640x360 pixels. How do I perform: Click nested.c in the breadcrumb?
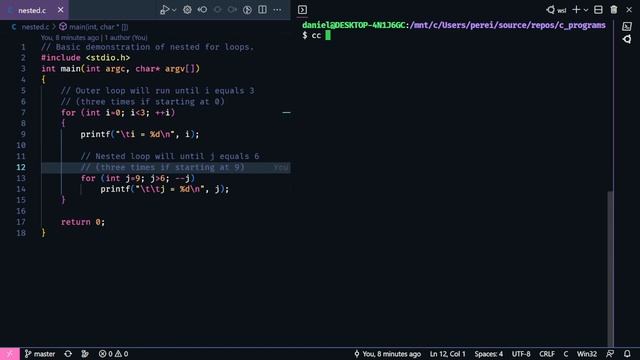click(x=35, y=27)
